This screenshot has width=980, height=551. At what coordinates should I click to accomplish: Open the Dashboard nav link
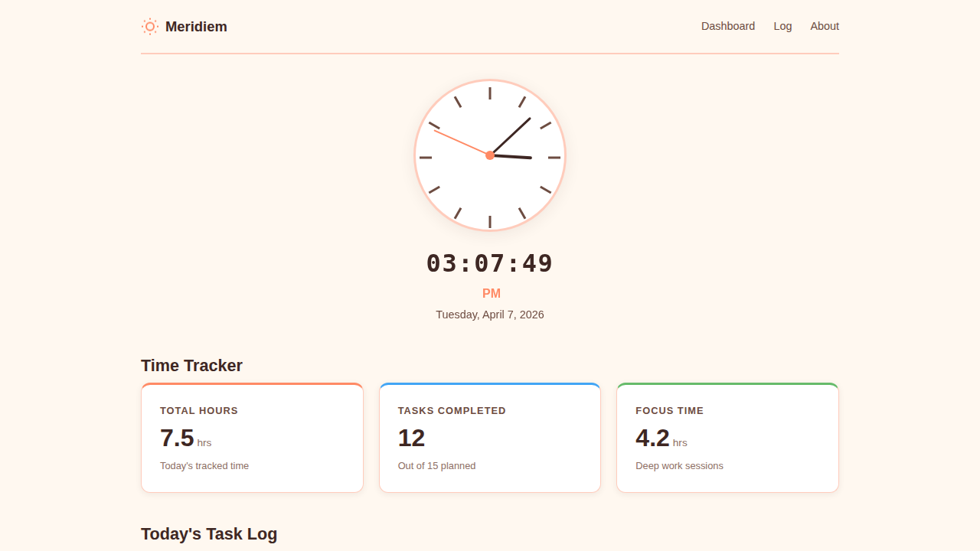click(727, 26)
